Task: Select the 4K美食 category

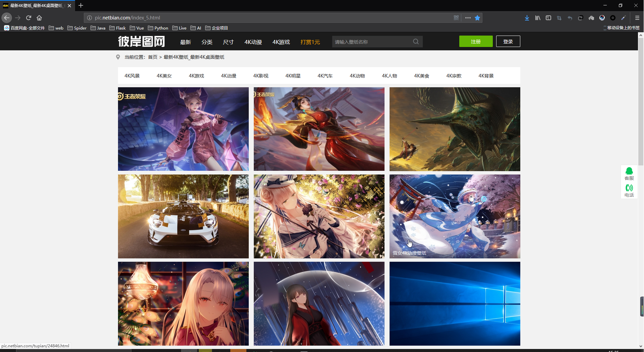Action: click(x=422, y=76)
